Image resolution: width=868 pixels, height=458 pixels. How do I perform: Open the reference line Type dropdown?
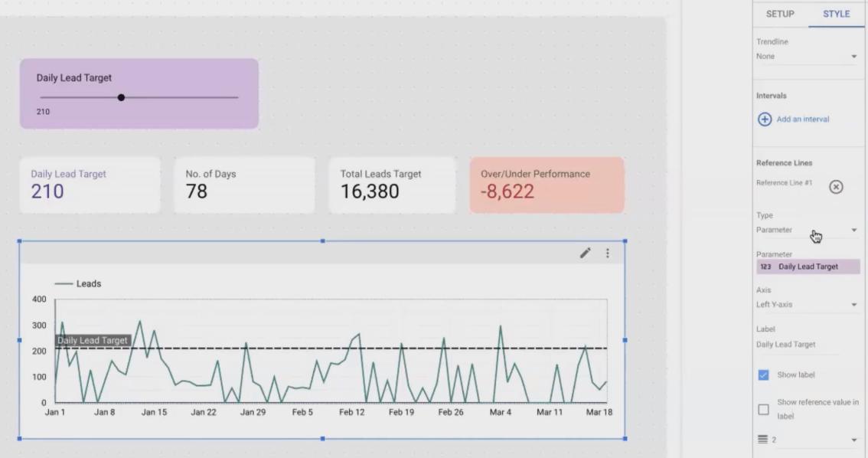point(808,229)
